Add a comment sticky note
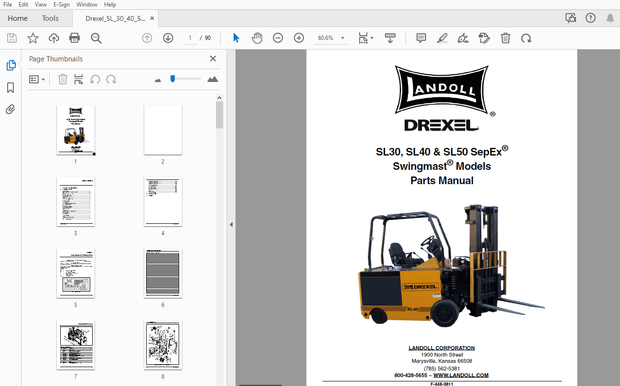Viewport: 620px width, 386px height. pos(421,38)
